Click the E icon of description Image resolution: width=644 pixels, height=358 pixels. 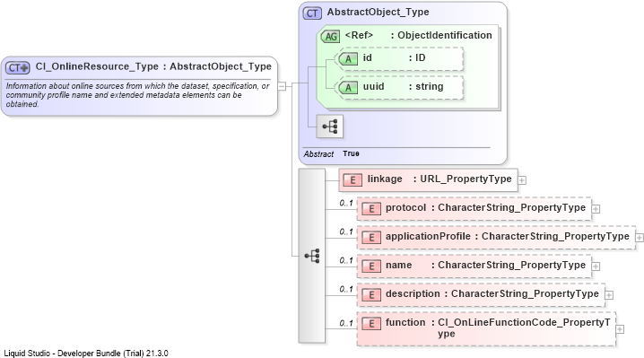[x=370, y=295]
